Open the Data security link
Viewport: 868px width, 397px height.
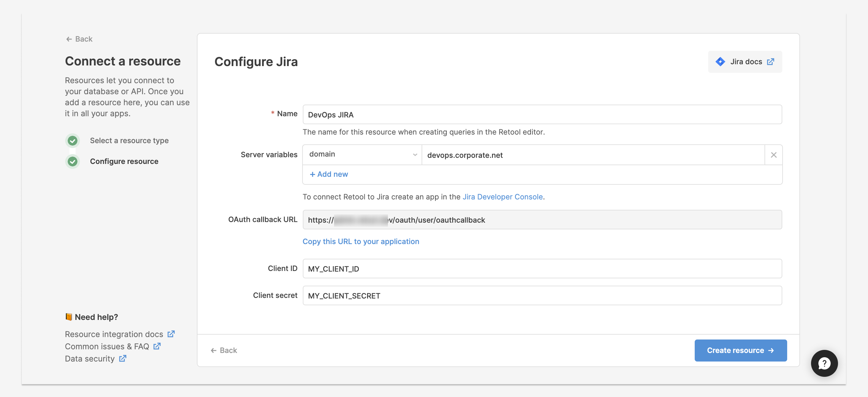coord(95,358)
